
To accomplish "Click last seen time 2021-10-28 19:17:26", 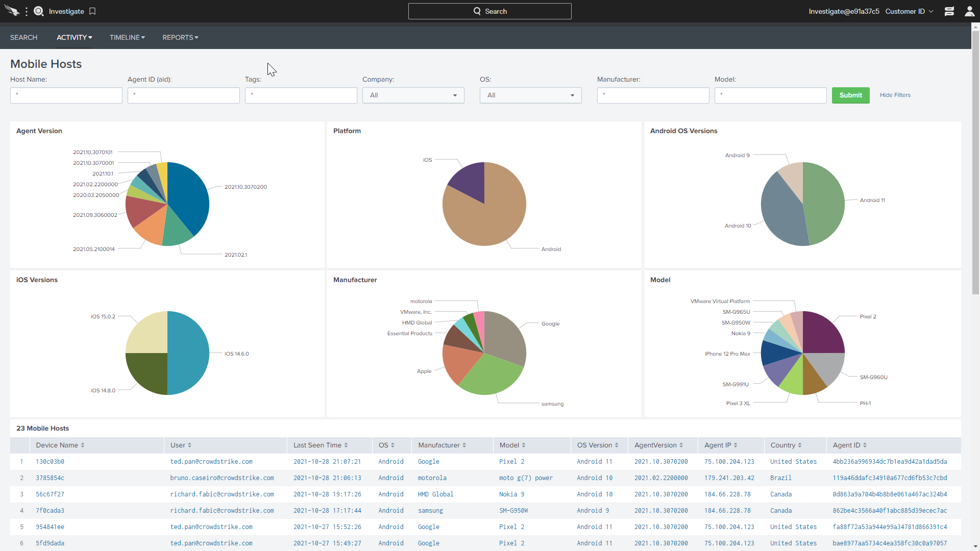I will pos(327,494).
